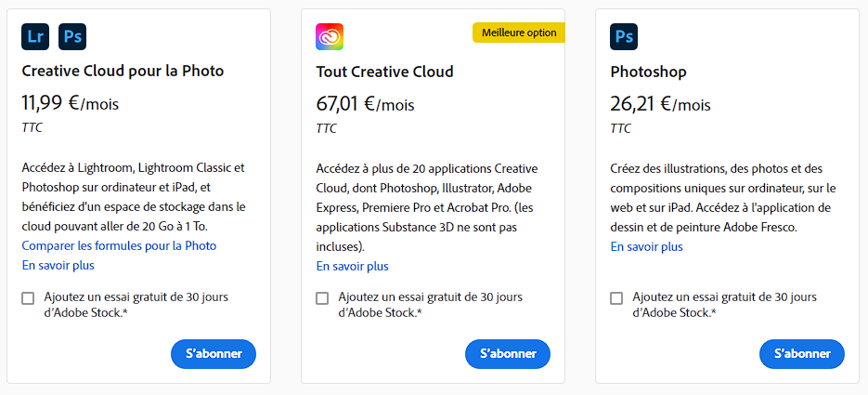Viewport: 868px width, 395px height.
Task: Tick Adobe Stock trial checkbox for Photoshop plan
Action: [616, 298]
